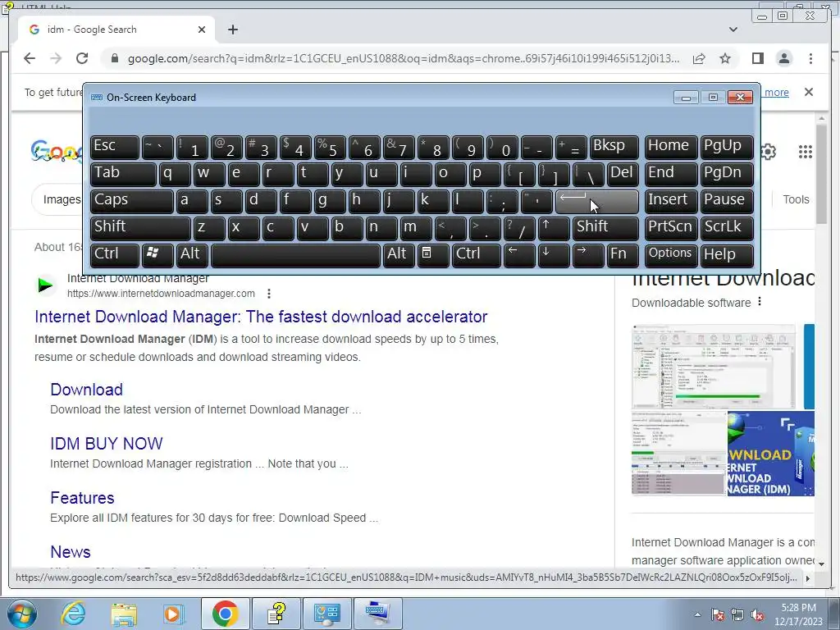
Task: Toggle the right Alt key
Action: point(399,255)
